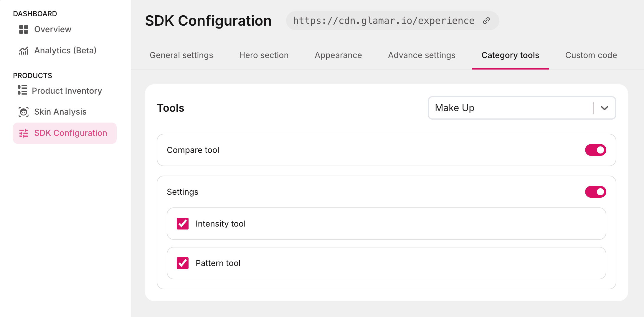Open the Make Up category dropdown
This screenshot has height=317, width=644.
[510, 108]
